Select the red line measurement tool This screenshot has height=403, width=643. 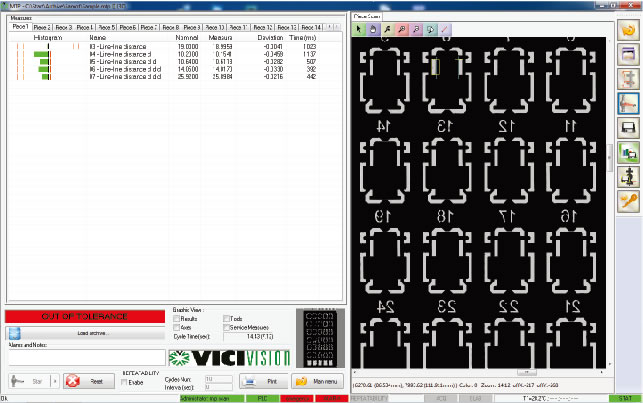tap(445, 29)
